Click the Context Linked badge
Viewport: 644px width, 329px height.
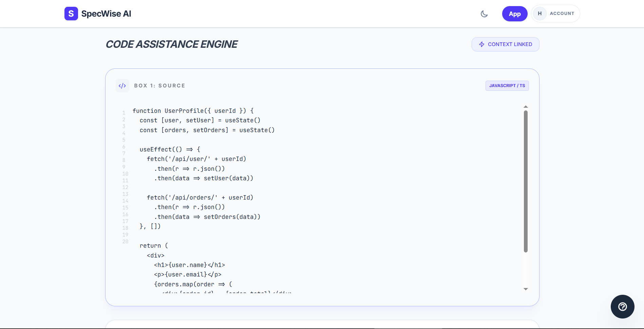click(x=505, y=44)
